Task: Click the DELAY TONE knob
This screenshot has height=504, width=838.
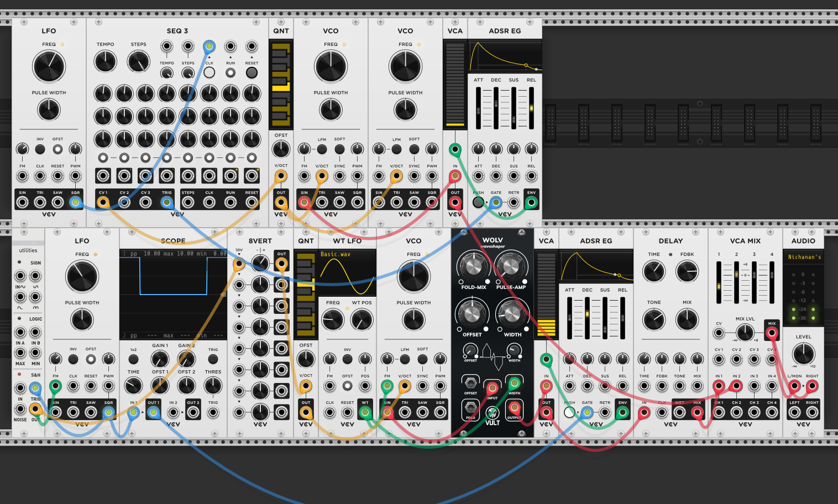Action: (654, 319)
